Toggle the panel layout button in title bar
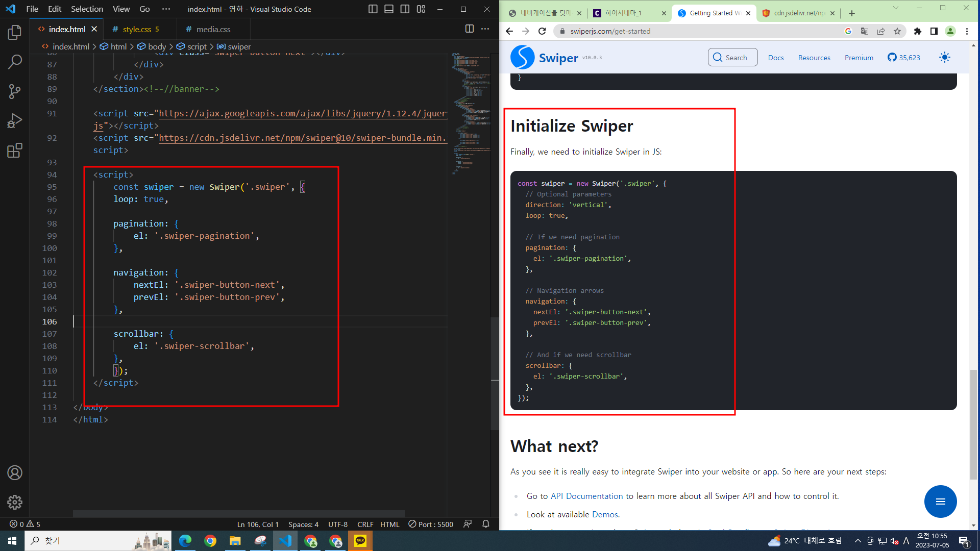 388,9
